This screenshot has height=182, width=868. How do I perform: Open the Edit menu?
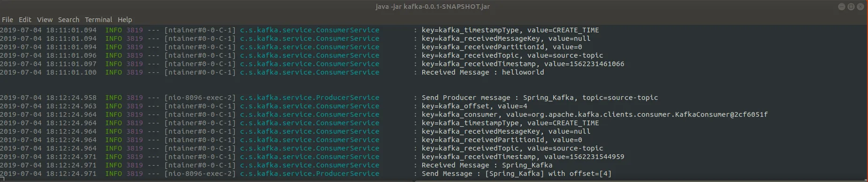(25, 20)
